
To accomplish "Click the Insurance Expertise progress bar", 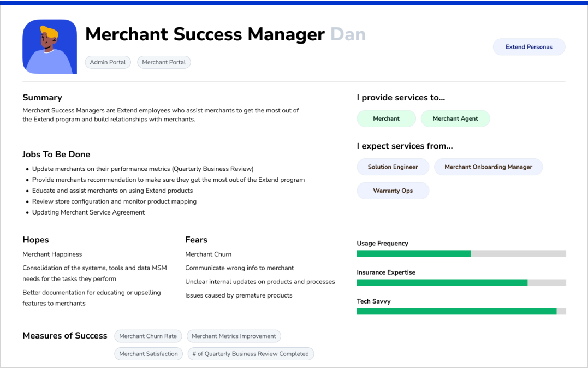I will pos(461,282).
